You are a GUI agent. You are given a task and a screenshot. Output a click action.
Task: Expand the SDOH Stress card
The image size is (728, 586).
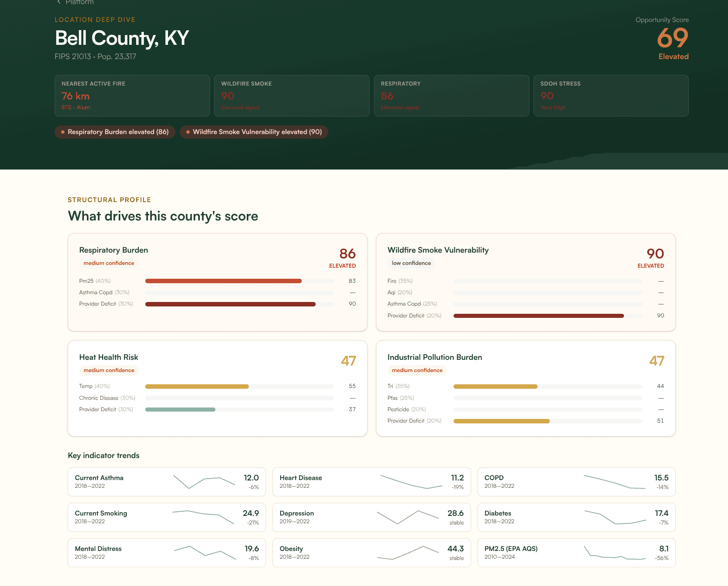coord(611,95)
